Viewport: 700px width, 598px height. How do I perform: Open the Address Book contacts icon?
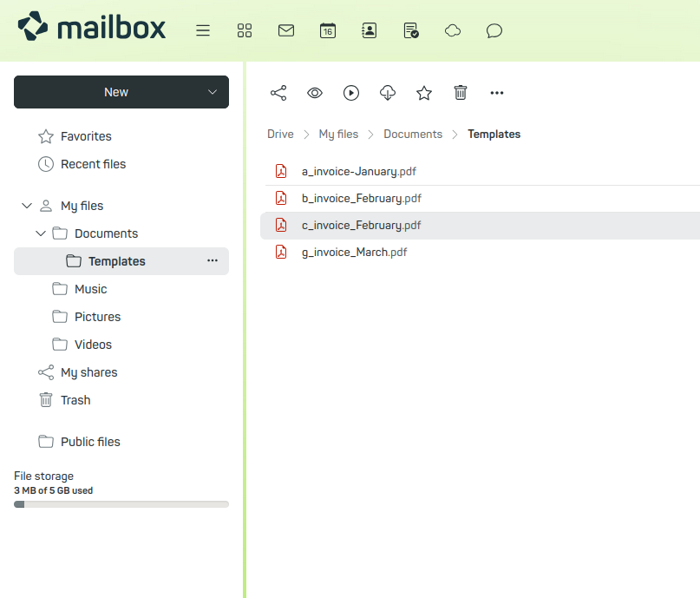[x=370, y=30]
